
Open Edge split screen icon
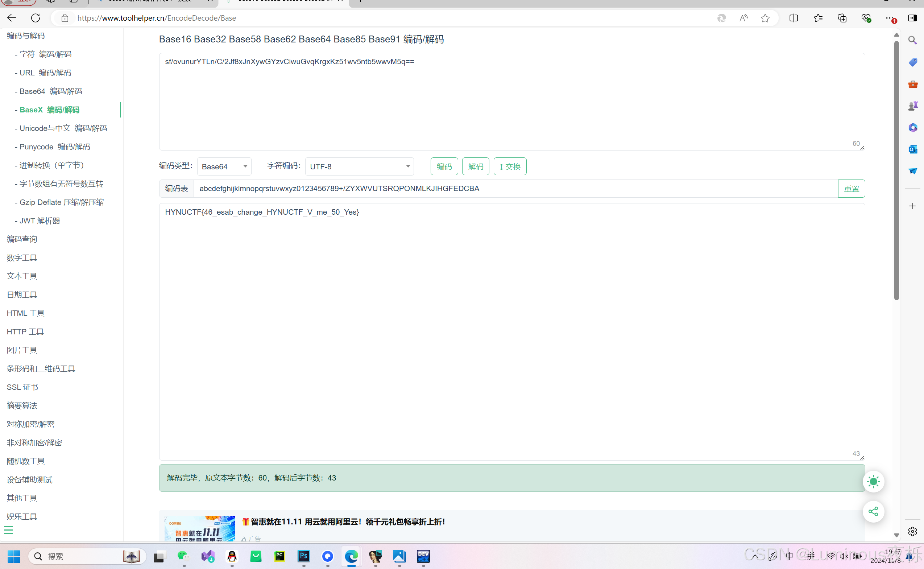(x=794, y=18)
